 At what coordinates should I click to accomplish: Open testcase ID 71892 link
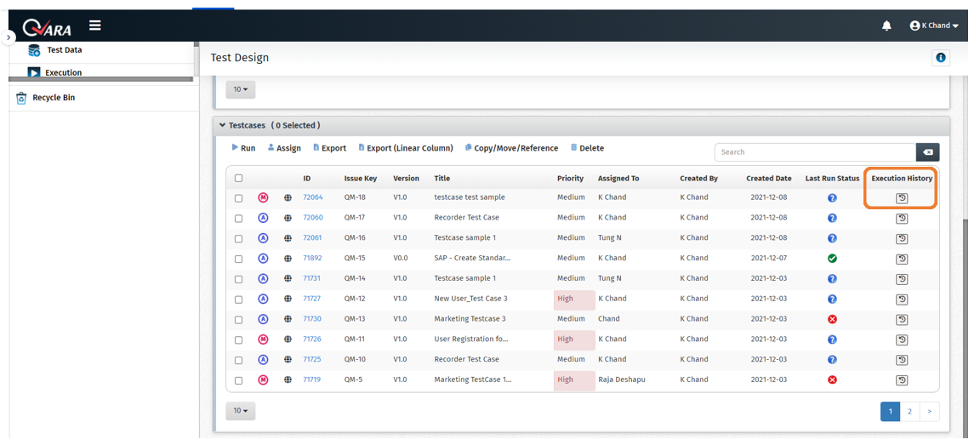[312, 258]
